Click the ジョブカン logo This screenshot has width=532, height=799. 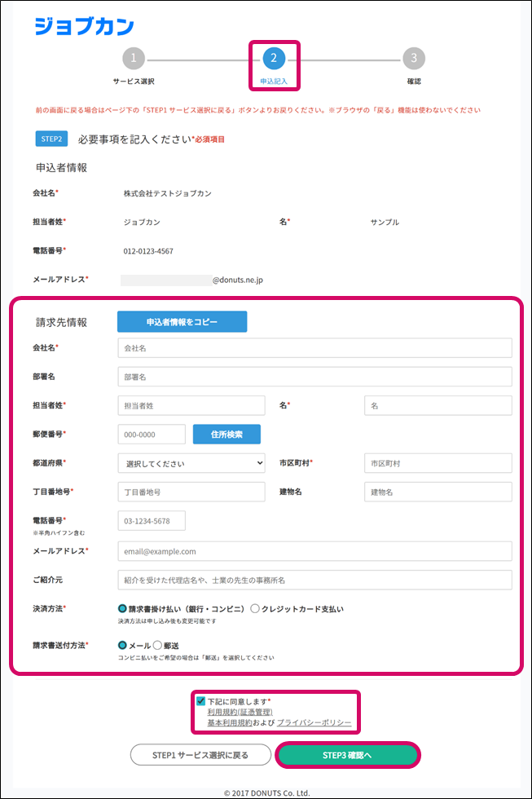coord(85,26)
